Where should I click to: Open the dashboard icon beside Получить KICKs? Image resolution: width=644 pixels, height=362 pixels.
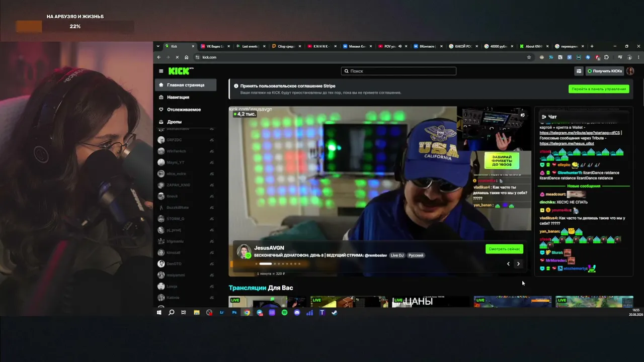point(579,71)
